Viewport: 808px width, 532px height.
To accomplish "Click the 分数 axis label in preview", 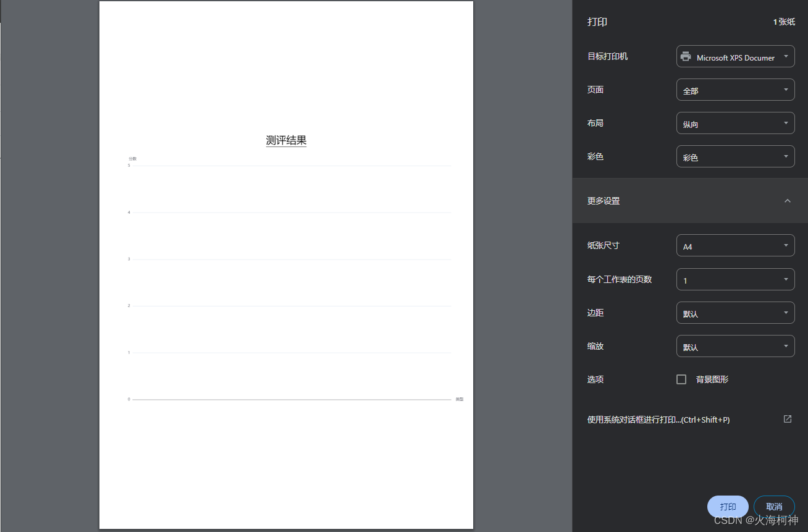I will (x=132, y=159).
